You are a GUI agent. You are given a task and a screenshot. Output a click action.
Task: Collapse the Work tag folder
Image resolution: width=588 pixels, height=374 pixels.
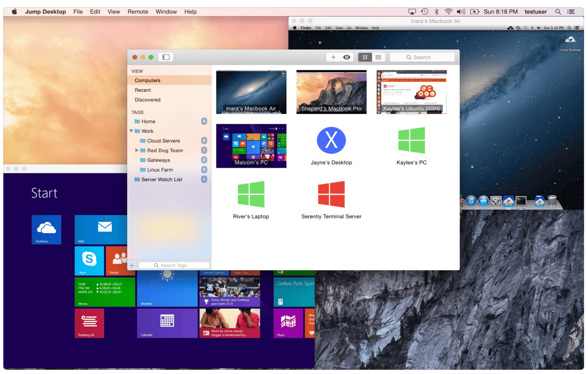tap(131, 131)
